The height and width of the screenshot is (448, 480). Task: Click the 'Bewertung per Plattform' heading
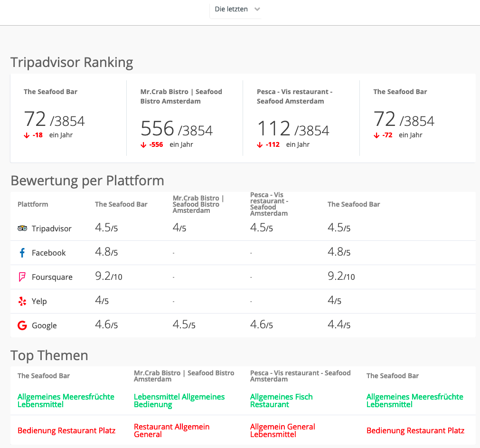click(87, 181)
